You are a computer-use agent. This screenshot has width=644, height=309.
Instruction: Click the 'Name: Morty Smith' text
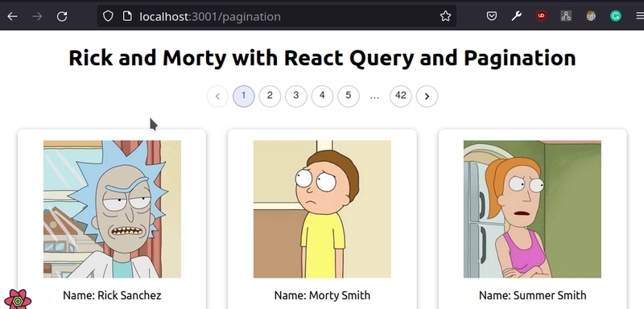pyautogui.click(x=323, y=295)
